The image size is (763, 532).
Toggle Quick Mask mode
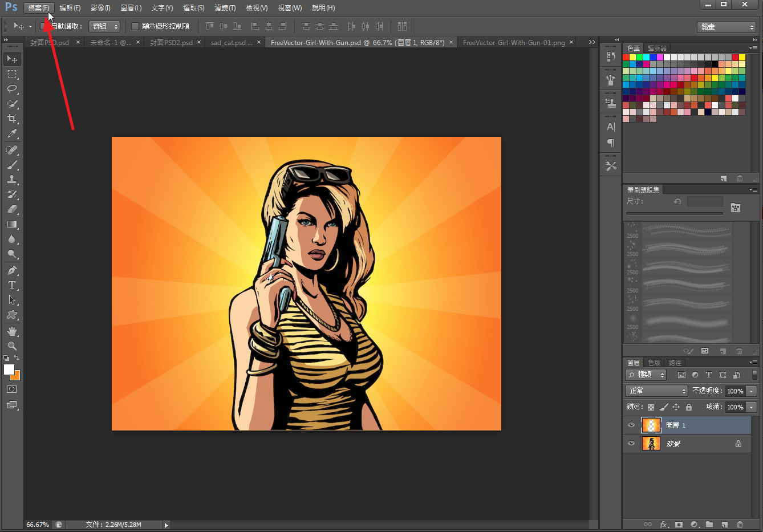pyautogui.click(x=12, y=389)
